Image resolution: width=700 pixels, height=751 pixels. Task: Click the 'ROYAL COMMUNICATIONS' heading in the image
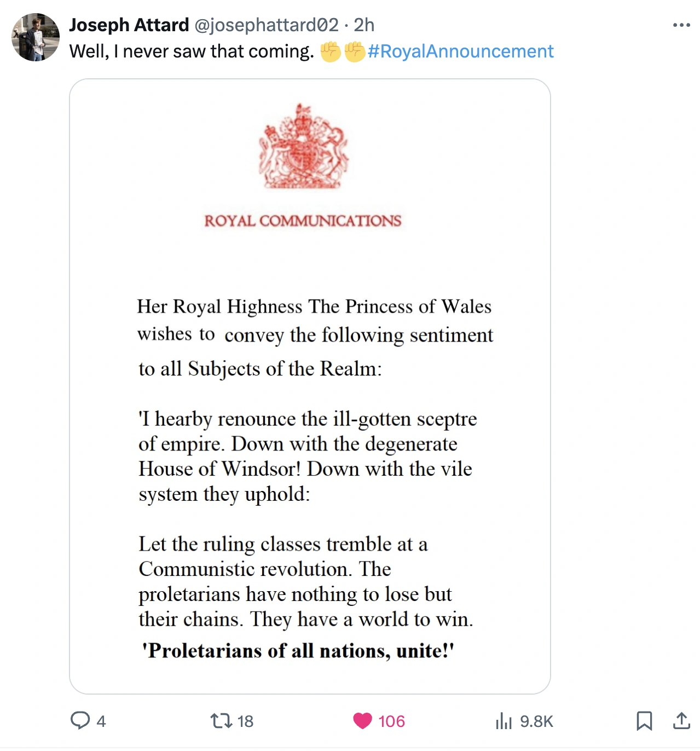coord(303,221)
